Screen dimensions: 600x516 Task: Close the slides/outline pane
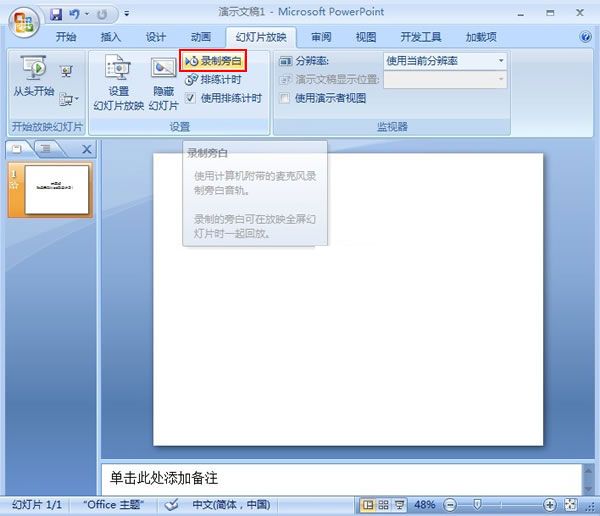pyautogui.click(x=87, y=149)
